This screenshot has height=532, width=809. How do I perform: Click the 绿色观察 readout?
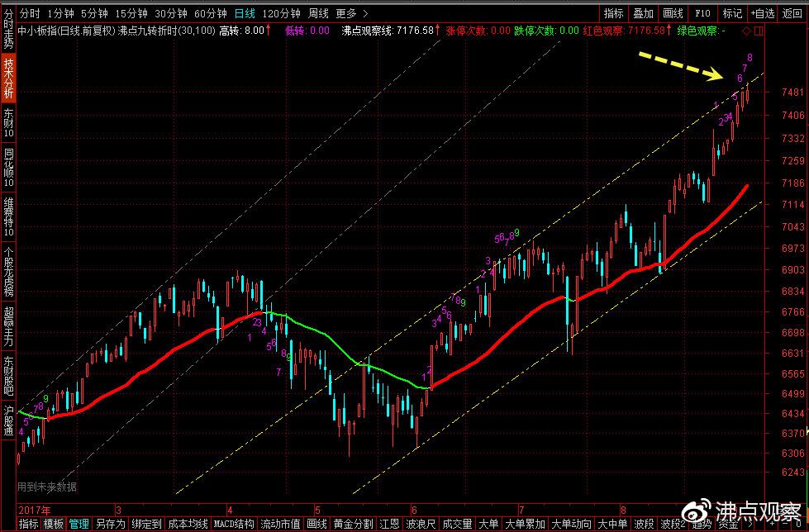(x=701, y=31)
